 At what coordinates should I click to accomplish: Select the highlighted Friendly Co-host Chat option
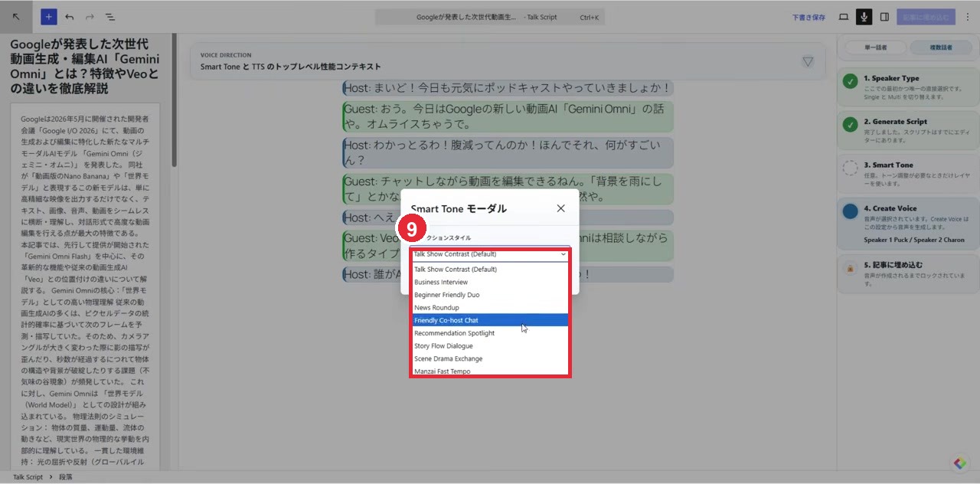click(x=490, y=320)
